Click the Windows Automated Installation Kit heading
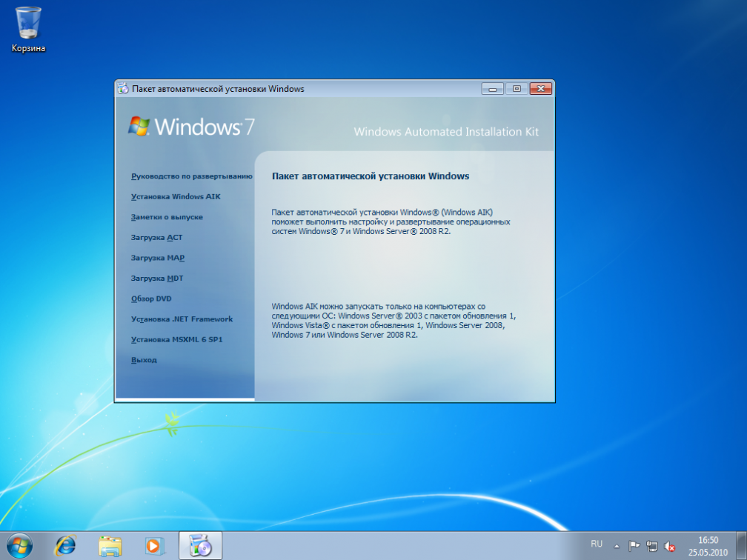 click(x=446, y=132)
